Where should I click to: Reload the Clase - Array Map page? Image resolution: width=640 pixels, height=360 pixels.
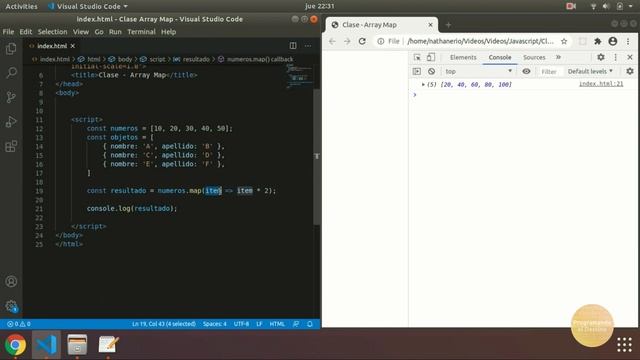coord(362,41)
